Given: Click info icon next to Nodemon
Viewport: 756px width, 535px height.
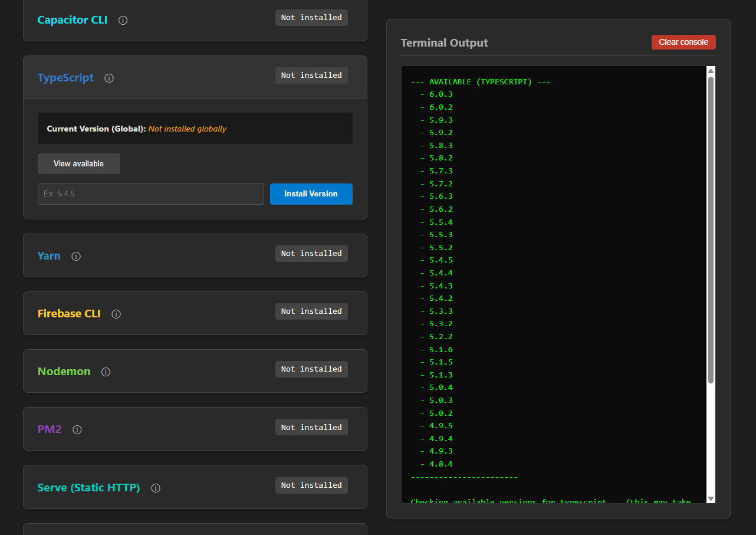Looking at the screenshot, I should click(x=106, y=372).
